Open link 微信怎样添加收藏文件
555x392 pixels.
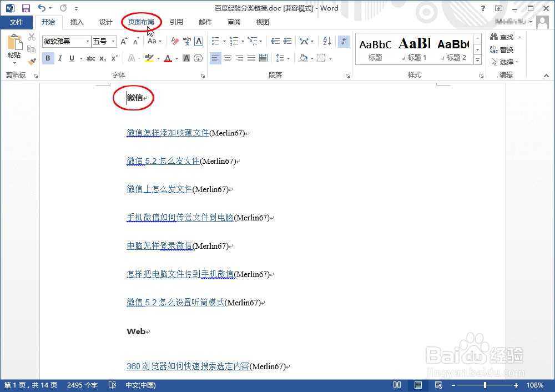click(168, 133)
